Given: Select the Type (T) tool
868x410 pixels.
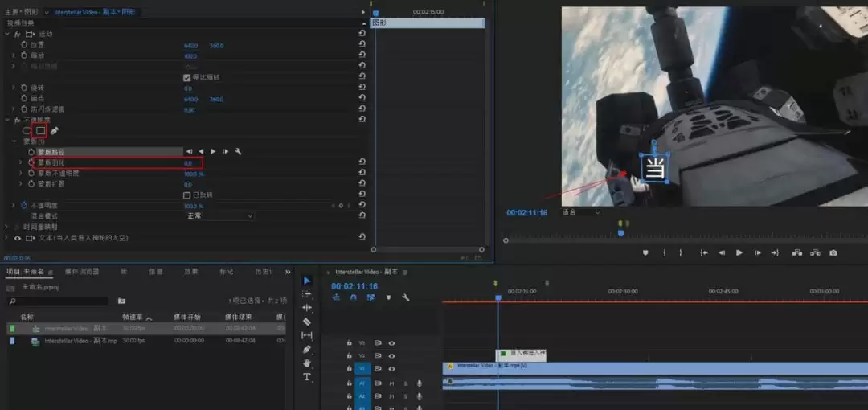Looking at the screenshot, I should [x=307, y=377].
